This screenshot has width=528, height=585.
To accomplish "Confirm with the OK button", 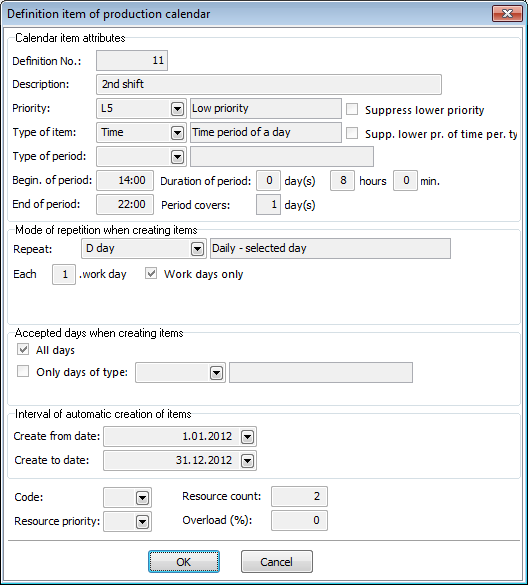I will [184, 561].
